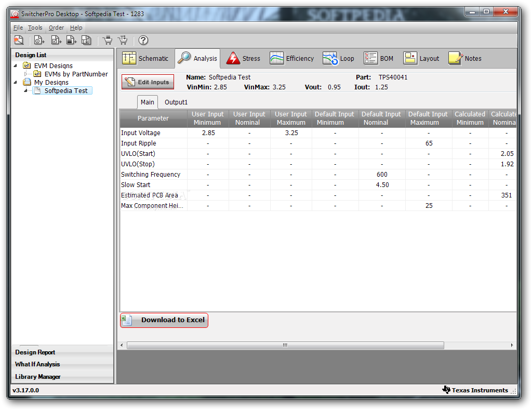
Task: Collapse the My Designs tree node
Action: pos(15,82)
